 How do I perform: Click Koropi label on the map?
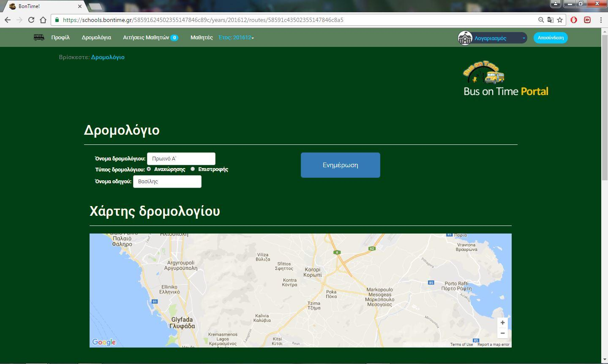pos(313,272)
